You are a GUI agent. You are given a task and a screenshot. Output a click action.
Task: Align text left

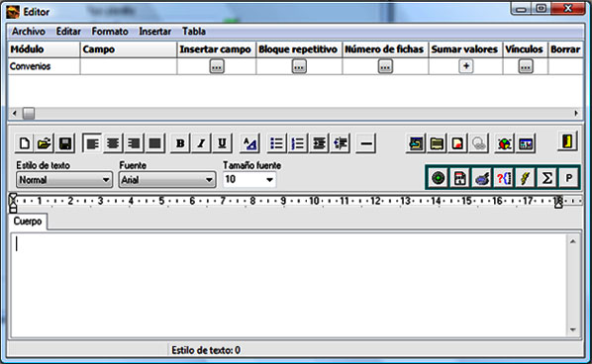pos(92,143)
